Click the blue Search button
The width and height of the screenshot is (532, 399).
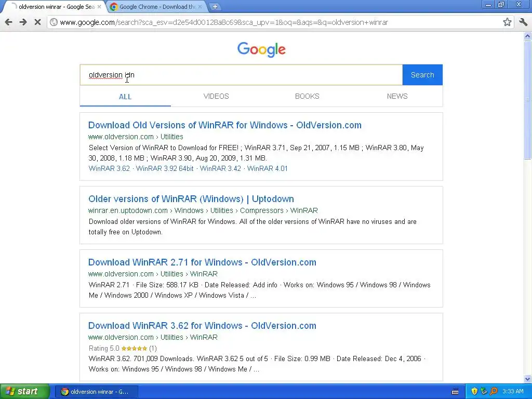click(x=422, y=75)
